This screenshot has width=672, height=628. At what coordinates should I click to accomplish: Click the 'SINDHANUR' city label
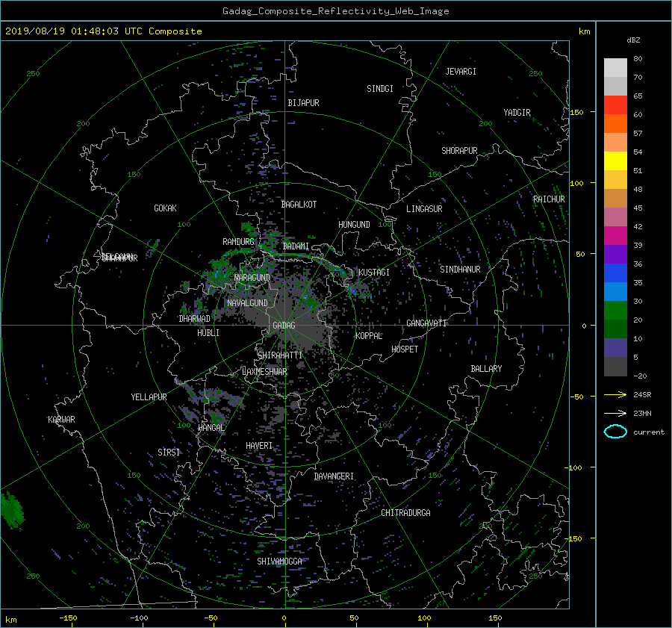click(x=460, y=270)
